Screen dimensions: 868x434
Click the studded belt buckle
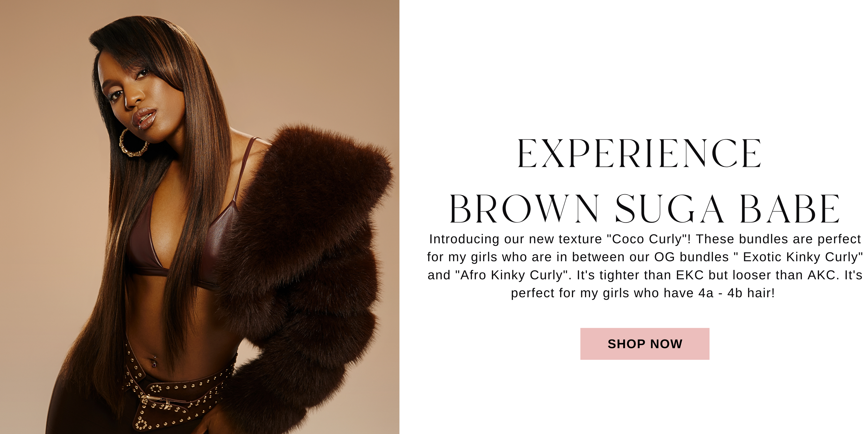(x=158, y=403)
